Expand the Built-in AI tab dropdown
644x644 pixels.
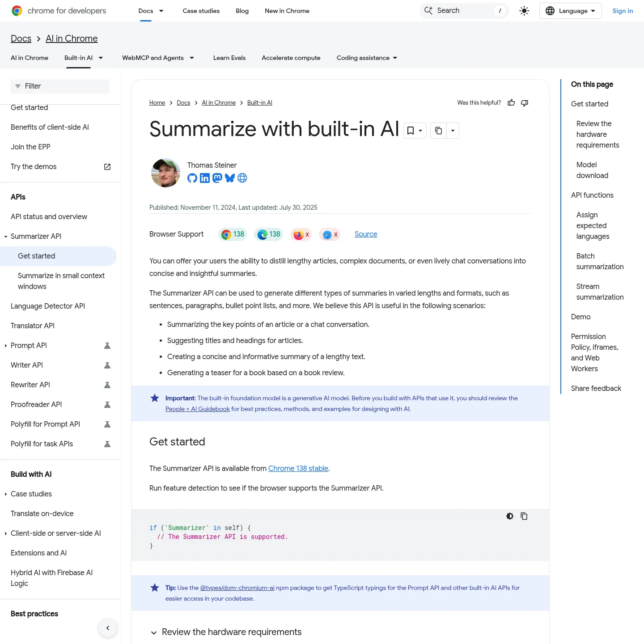(x=101, y=58)
